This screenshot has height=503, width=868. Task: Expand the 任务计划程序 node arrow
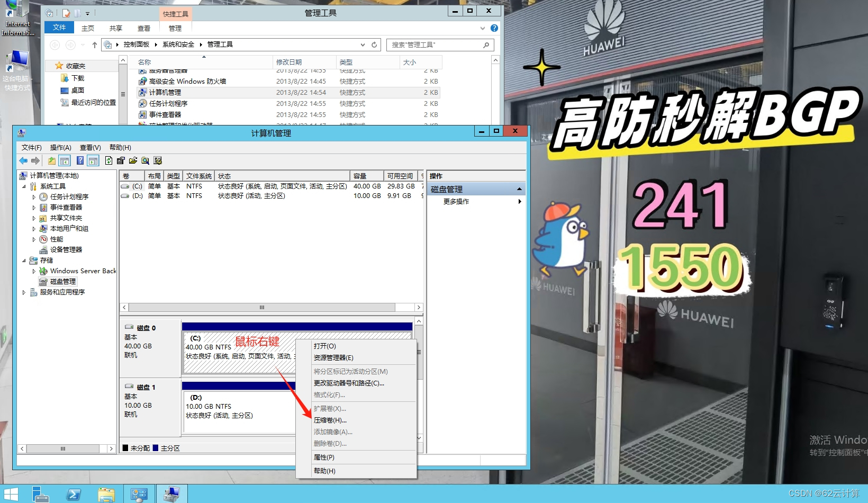click(x=34, y=197)
